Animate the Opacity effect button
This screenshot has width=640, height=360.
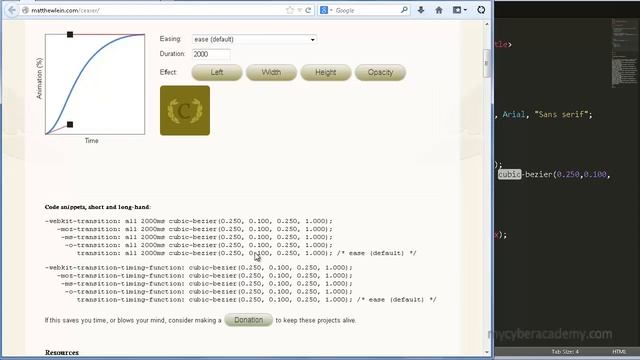pyautogui.click(x=380, y=72)
